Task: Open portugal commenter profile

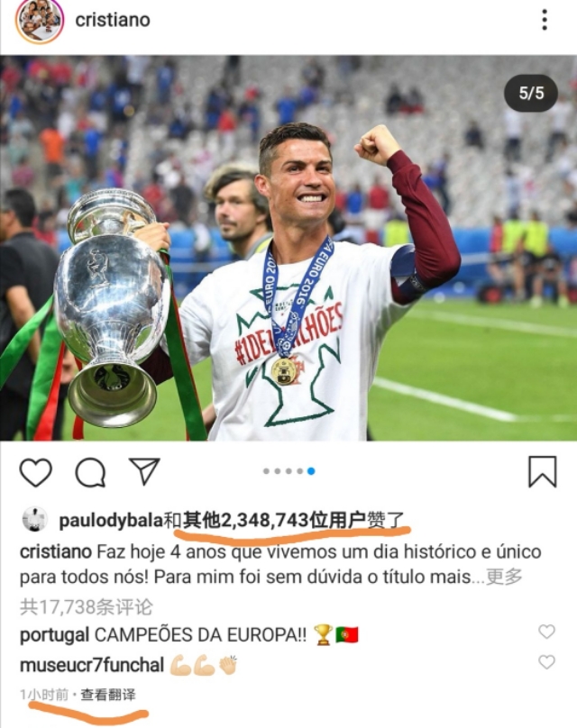Action: pos(54,634)
